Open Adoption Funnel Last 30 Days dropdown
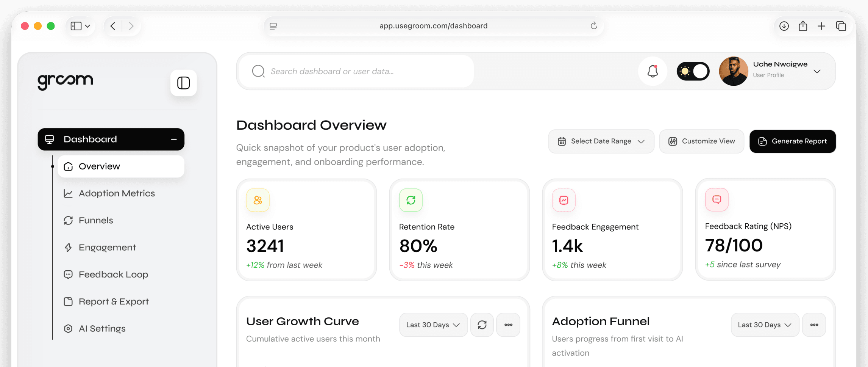The width and height of the screenshot is (868, 367). pyautogui.click(x=765, y=325)
